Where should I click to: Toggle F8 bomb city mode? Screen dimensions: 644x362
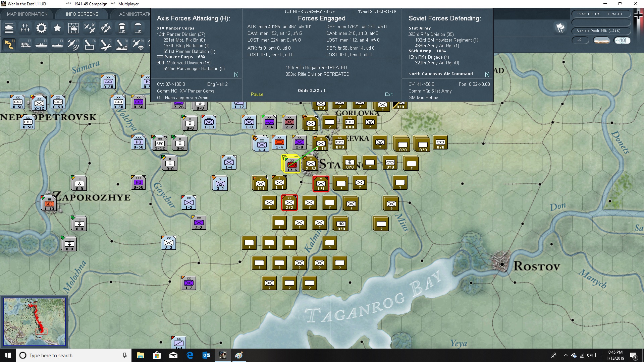(122, 44)
